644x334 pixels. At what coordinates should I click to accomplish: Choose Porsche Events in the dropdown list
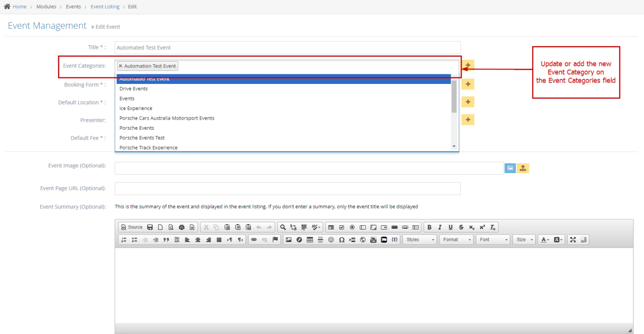point(137,128)
